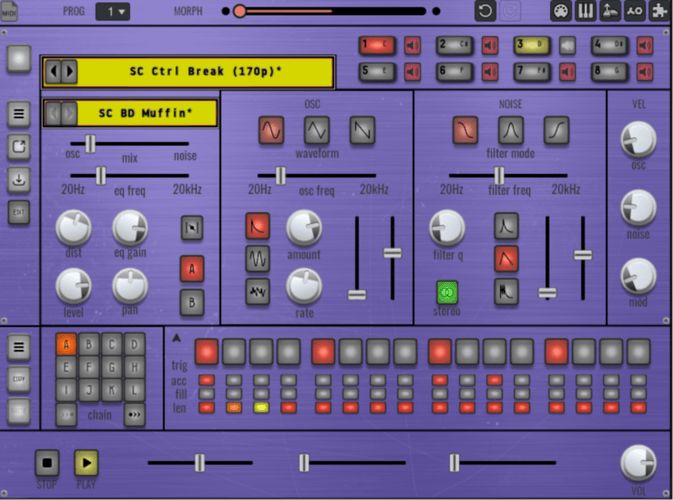Mute drum channel 1
The image size is (673, 500).
[412, 45]
